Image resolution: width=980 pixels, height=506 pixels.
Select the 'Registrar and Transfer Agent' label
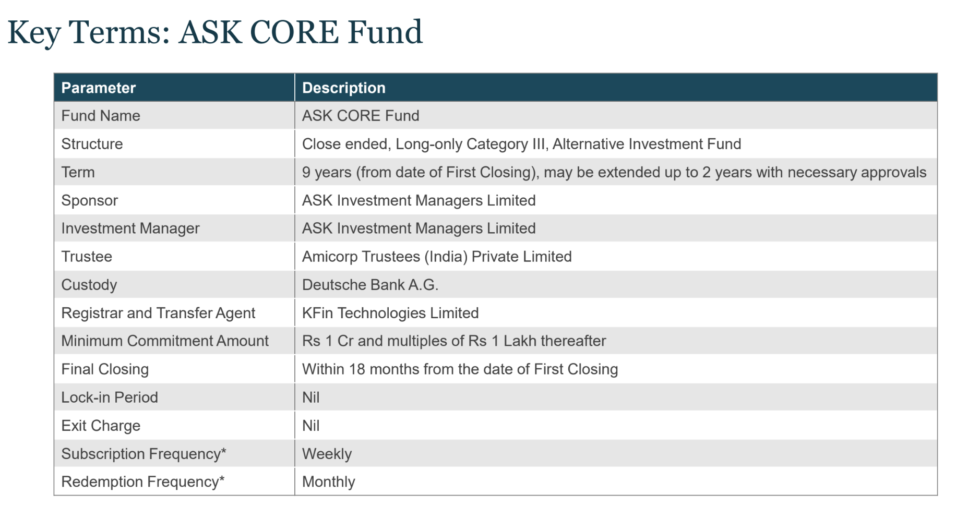click(x=158, y=313)
